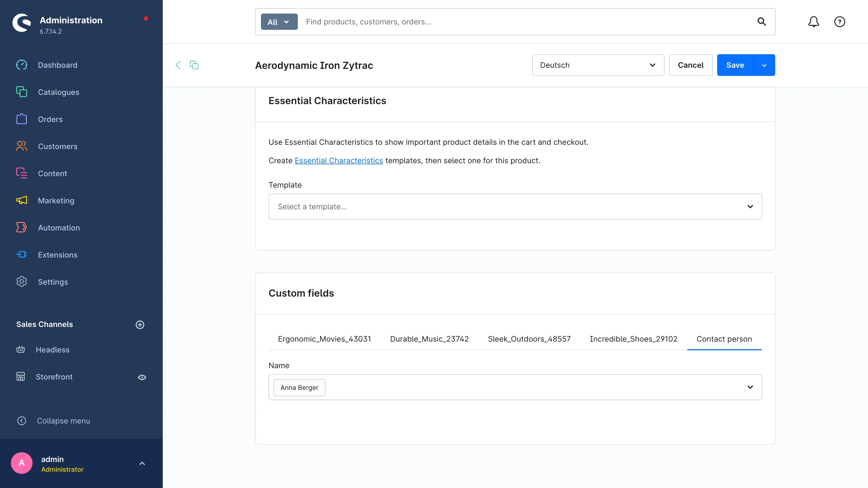The image size is (868, 488).
Task: Click the Marketing megaphone icon
Action: (x=22, y=200)
